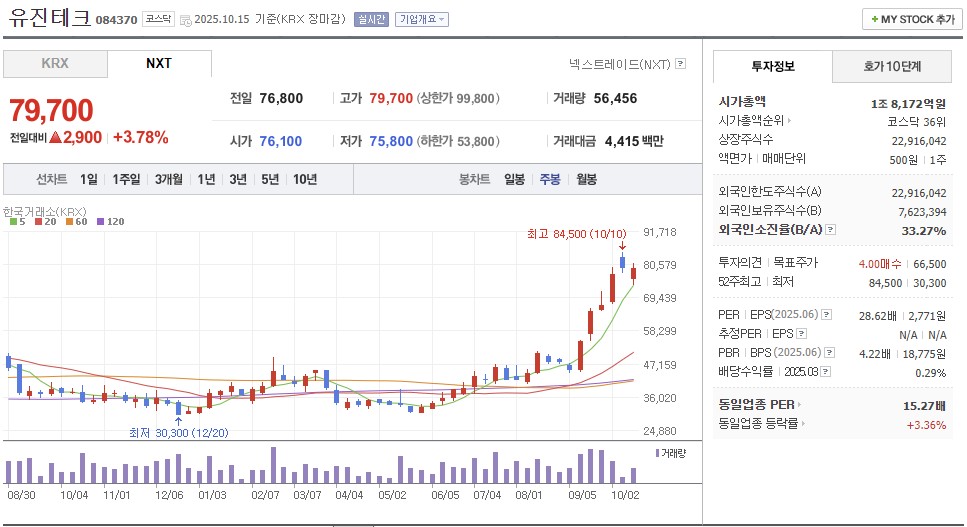Select the 10년 line chart period
Screen dimensions: 967x527
(x=305, y=179)
